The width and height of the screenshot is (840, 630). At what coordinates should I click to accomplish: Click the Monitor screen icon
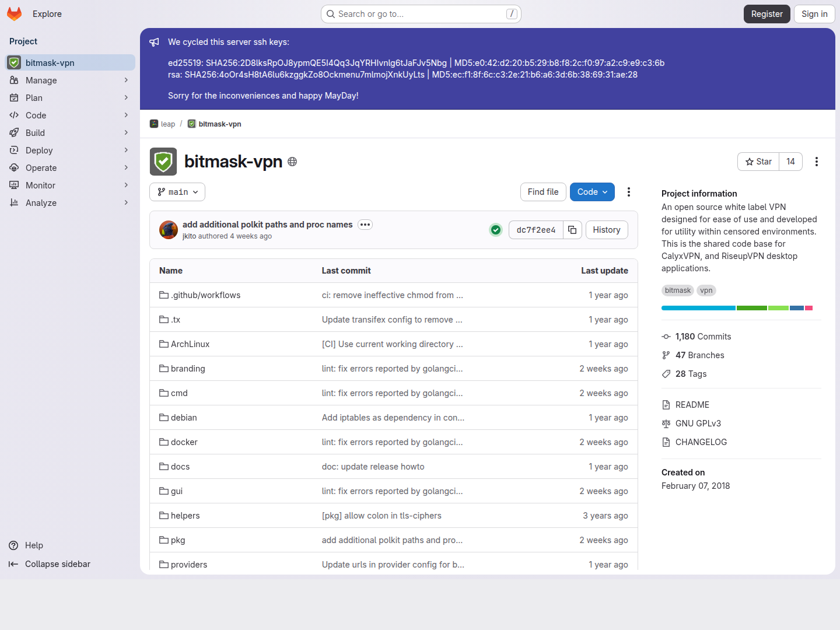pyautogui.click(x=14, y=185)
